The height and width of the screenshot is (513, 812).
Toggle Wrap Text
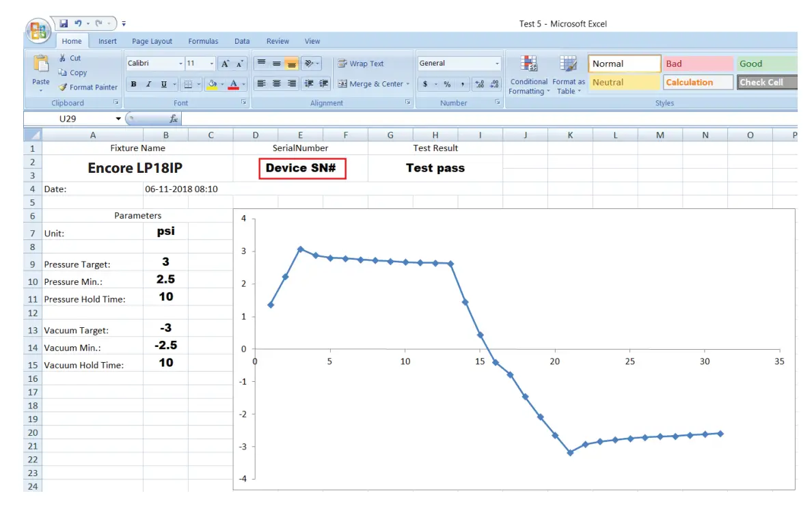tap(361, 63)
